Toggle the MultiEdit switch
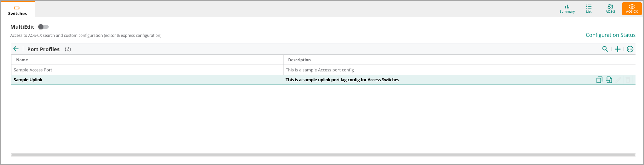 click(43, 27)
